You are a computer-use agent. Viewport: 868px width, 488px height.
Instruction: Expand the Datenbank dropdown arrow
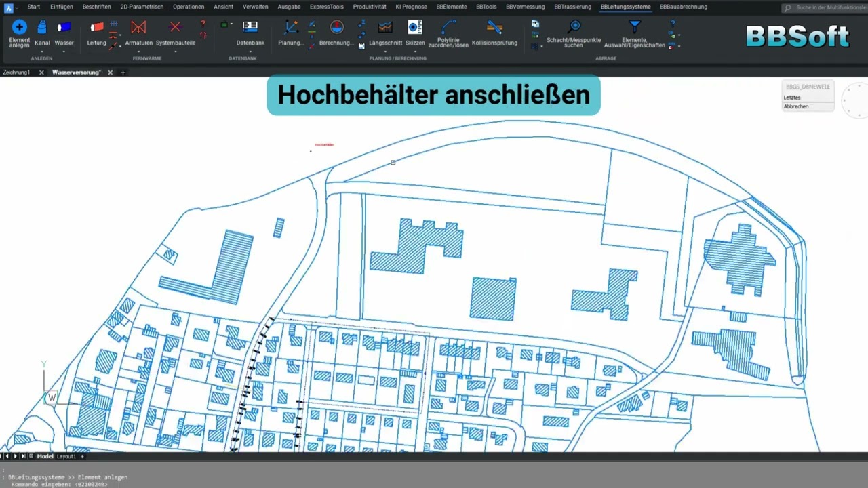click(x=250, y=52)
